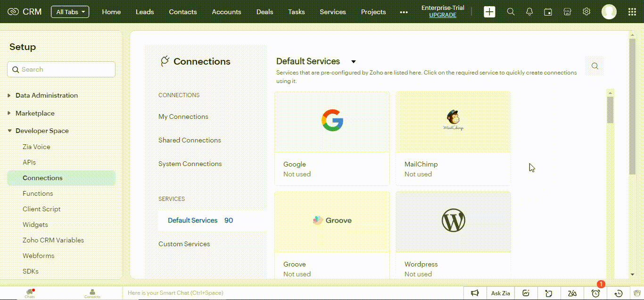Open the Marketplace store icon
This screenshot has height=300, width=644.
(x=567, y=11)
